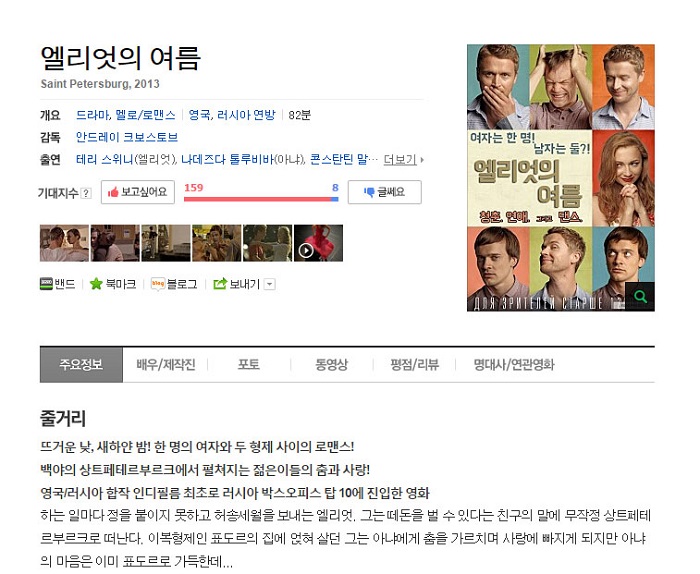Open the dropdown arrow next to 보내기
Screen dimensions: 700x574
point(270,284)
